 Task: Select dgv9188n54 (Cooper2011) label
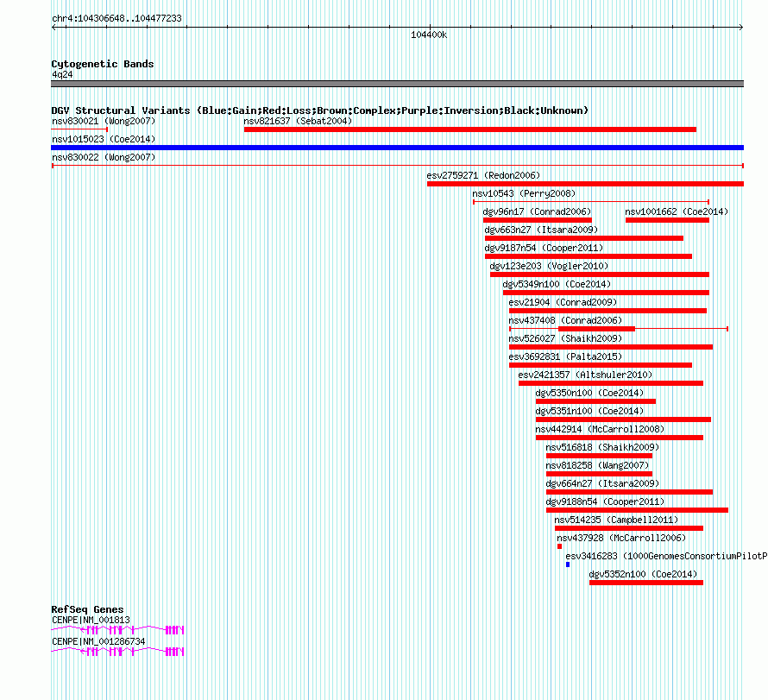tap(606, 501)
